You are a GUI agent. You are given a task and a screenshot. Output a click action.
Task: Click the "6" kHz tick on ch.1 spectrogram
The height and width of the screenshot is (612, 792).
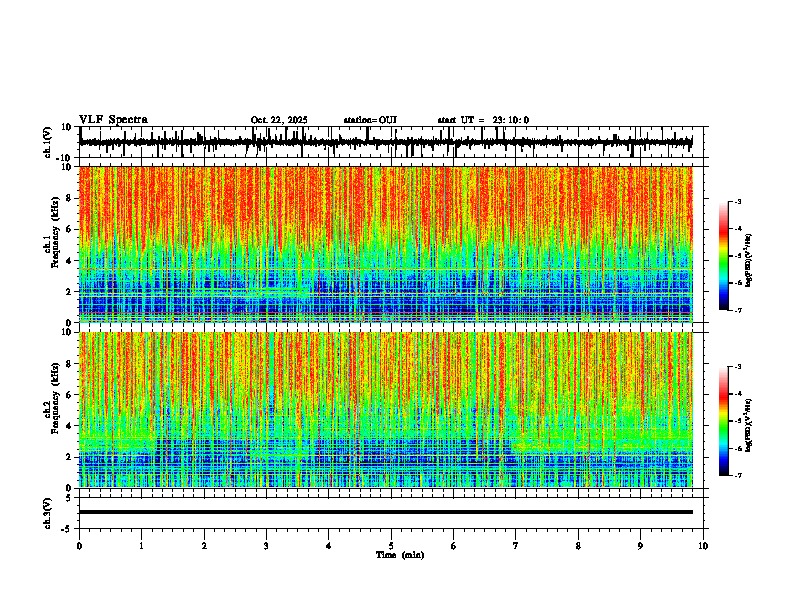click(x=69, y=229)
